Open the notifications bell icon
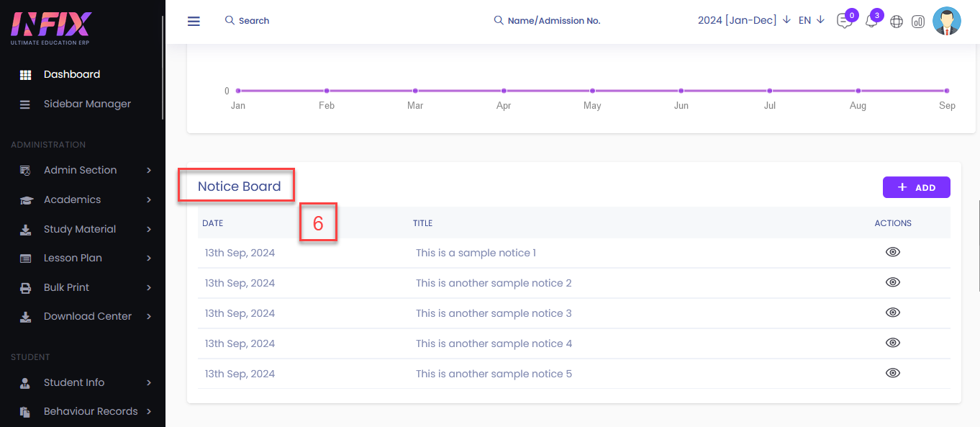Image resolution: width=980 pixels, height=427 pixels. [871, 22]
